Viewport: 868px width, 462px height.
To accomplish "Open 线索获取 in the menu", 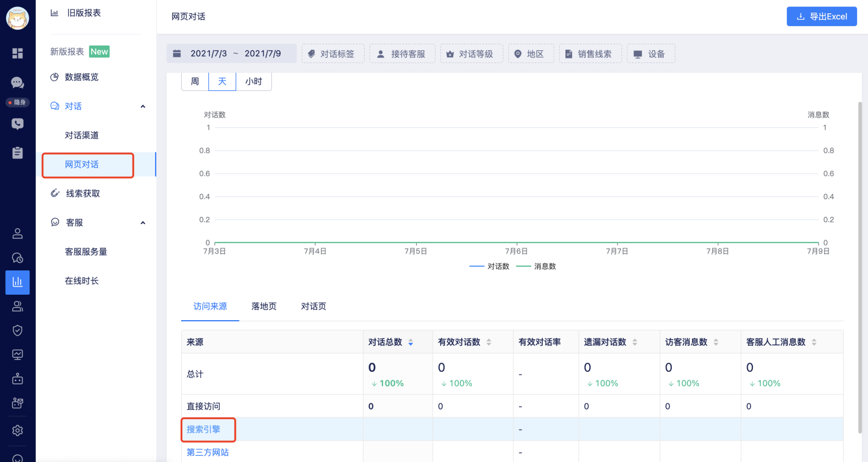I will [83, 193].
